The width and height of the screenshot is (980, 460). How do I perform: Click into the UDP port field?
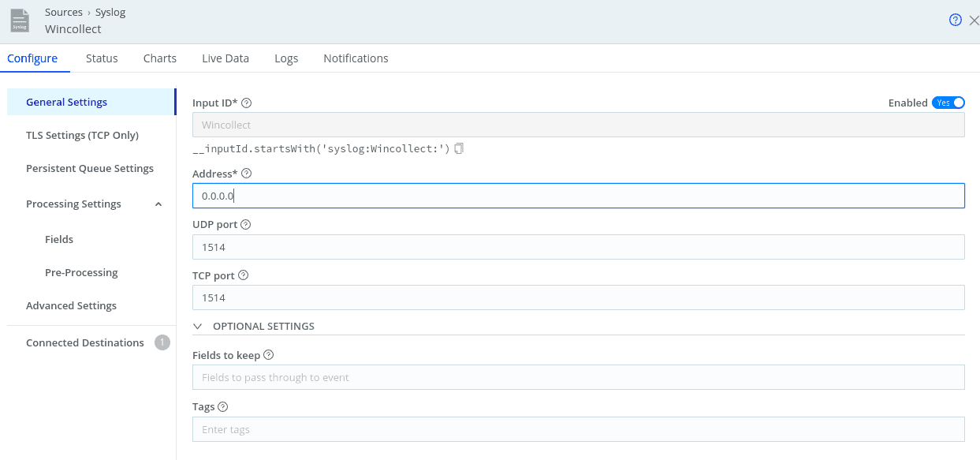(578, 247)
